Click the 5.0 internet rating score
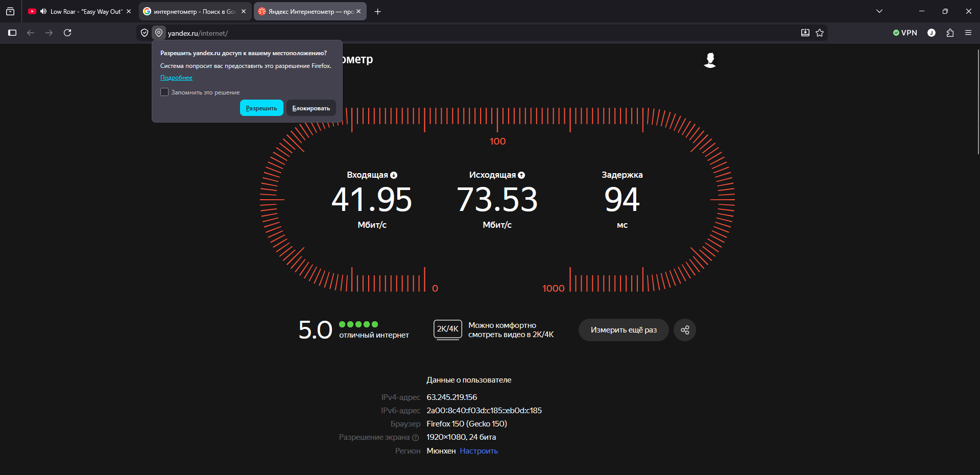The image size is (980, 475). (x=315, y=330)
